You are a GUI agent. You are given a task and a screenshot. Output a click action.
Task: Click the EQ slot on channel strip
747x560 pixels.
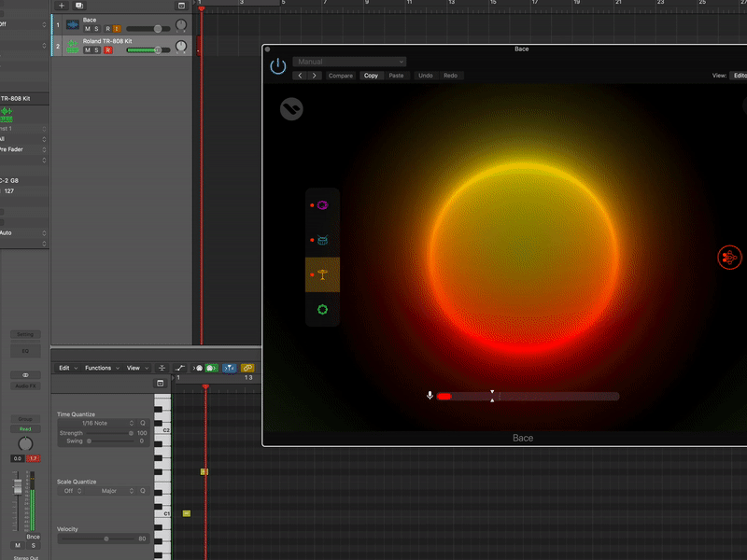[25, 351]
